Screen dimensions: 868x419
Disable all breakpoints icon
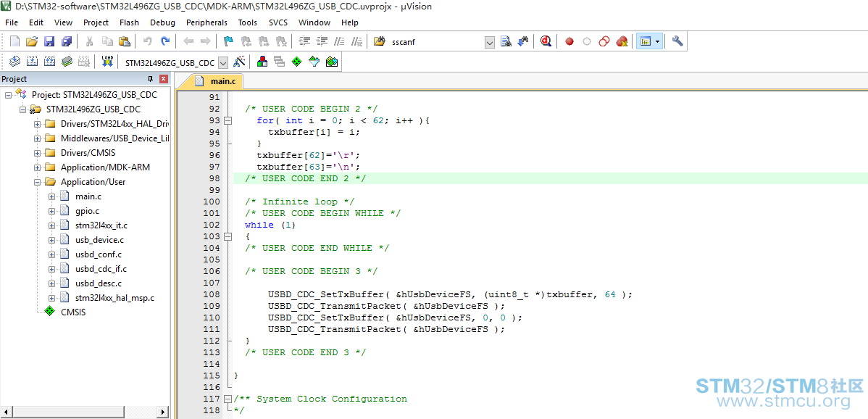pos(604,41)
